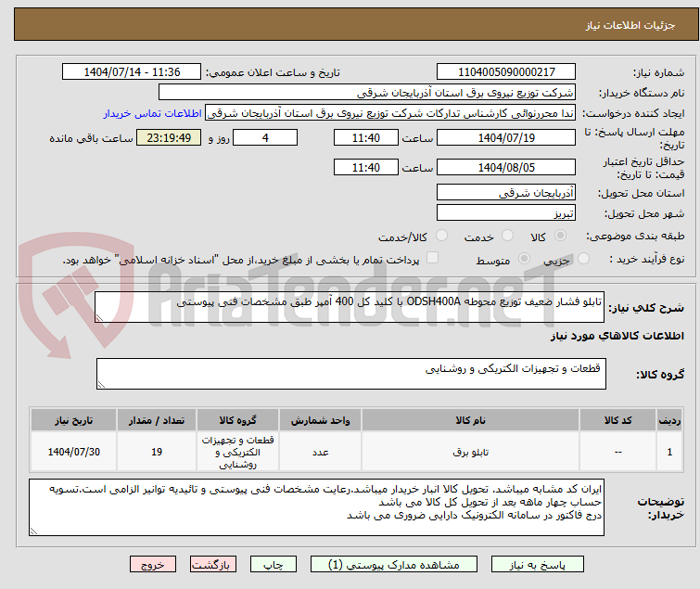Click the price validity date 1404/08/05
The width and height of the screenshot is (700, 589).
point(506,168)
